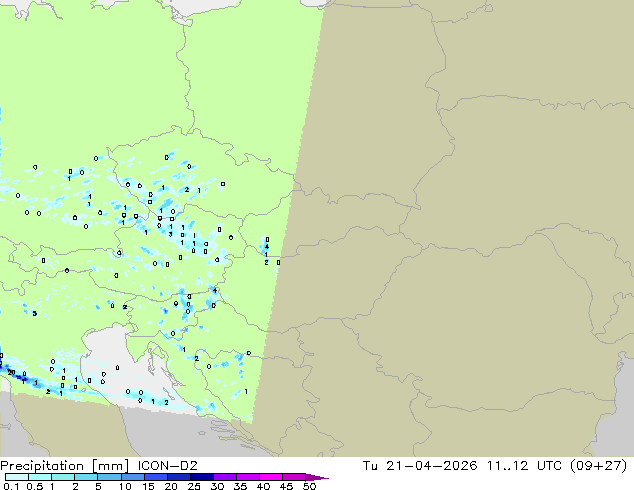Pick the 15–20 mm legend color swatch
The height and width of the screenshot is (490, 634).
pos(155,477)
